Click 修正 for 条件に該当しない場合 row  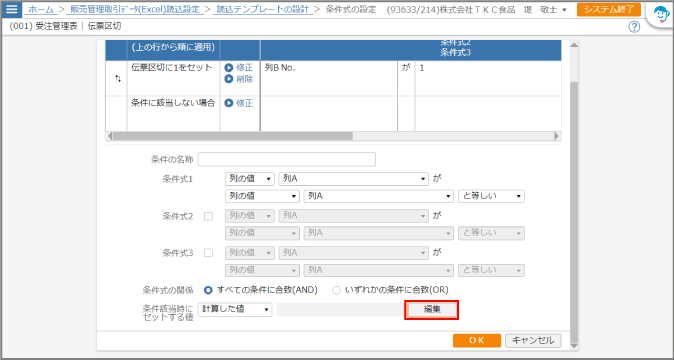239,103
